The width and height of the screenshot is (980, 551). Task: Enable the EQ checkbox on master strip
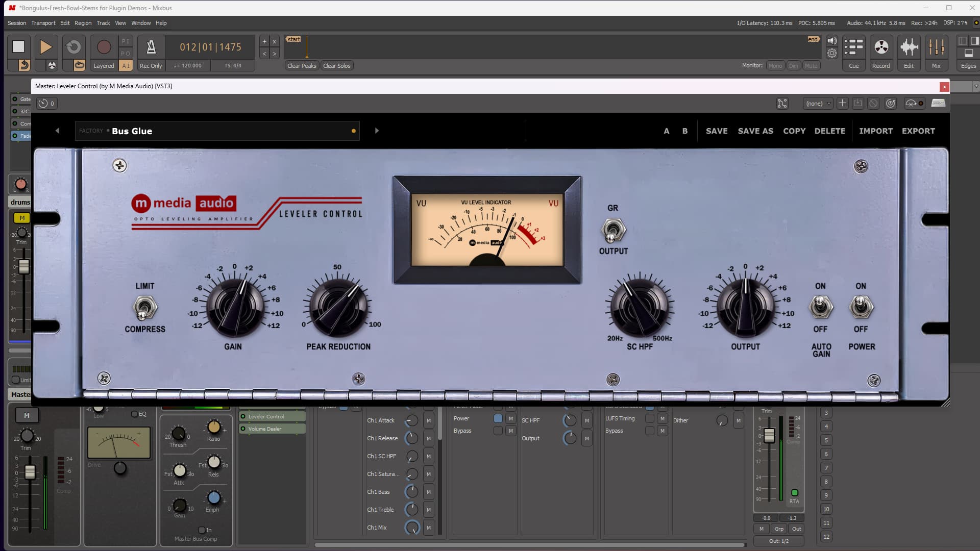click(134, 414)
